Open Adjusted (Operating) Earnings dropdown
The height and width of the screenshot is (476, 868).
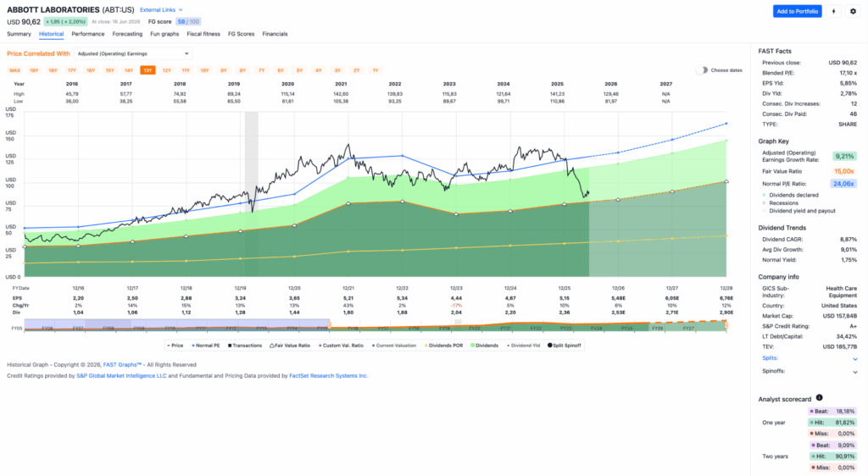tap(133, 53)
